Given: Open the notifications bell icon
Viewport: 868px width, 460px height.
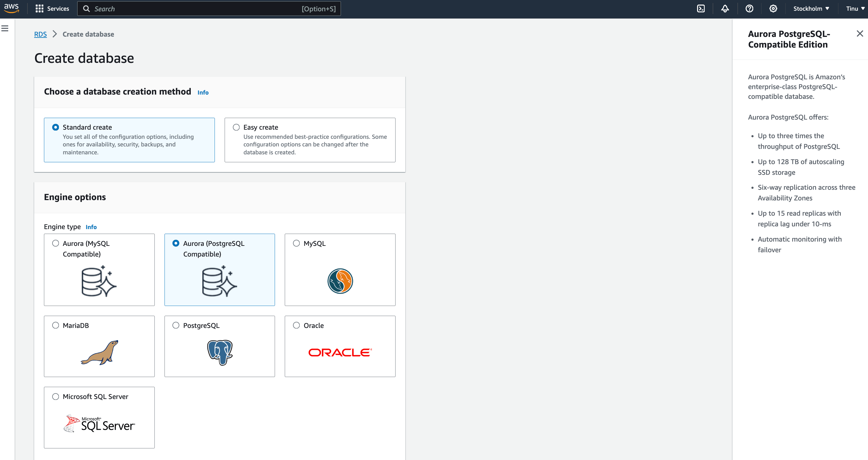Looking at the screenshot, I should click(725, 9).
